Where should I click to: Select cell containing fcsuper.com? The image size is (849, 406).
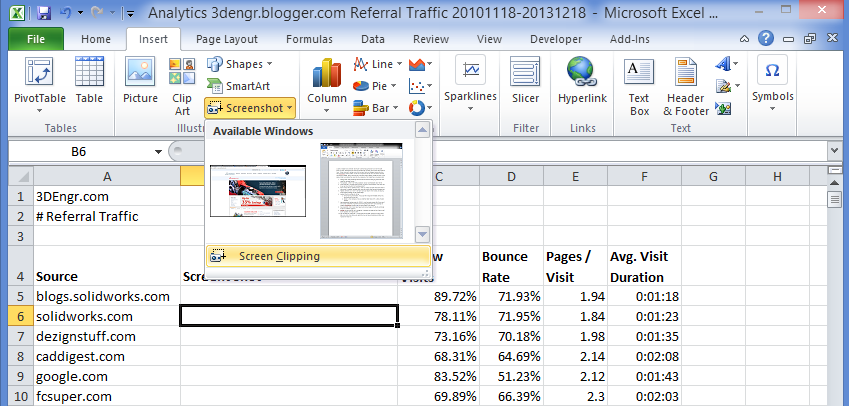click(107, 396)
